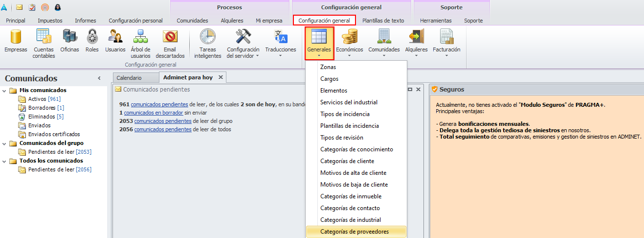
Task: Collapse the Mis comunicados tree node
Action: [x=4, y=90]
